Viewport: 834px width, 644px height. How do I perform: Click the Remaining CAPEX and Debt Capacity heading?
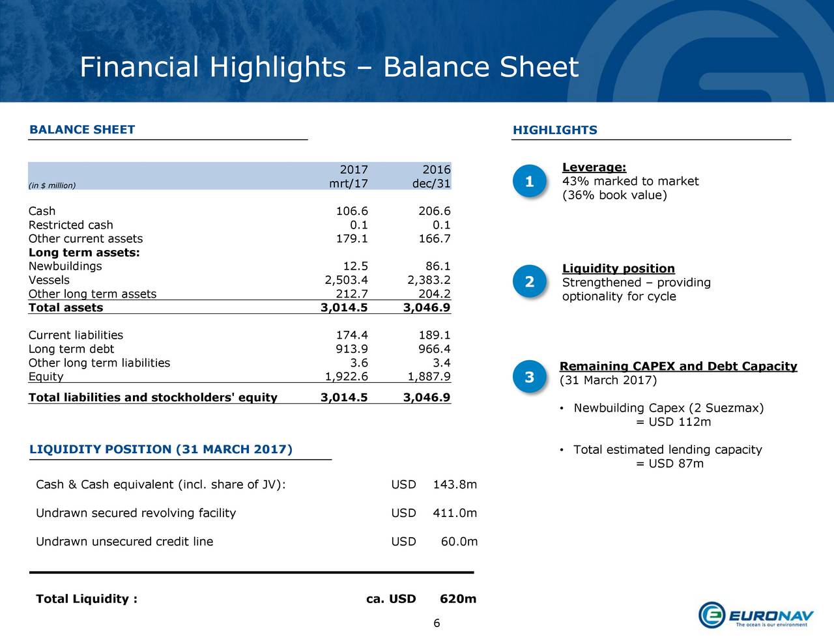[678, 366]
